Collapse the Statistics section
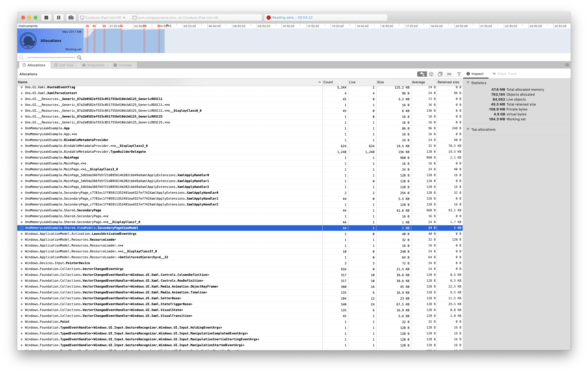Image resolution: width=588 pixels, height=373 pixels. click(468, 83)
